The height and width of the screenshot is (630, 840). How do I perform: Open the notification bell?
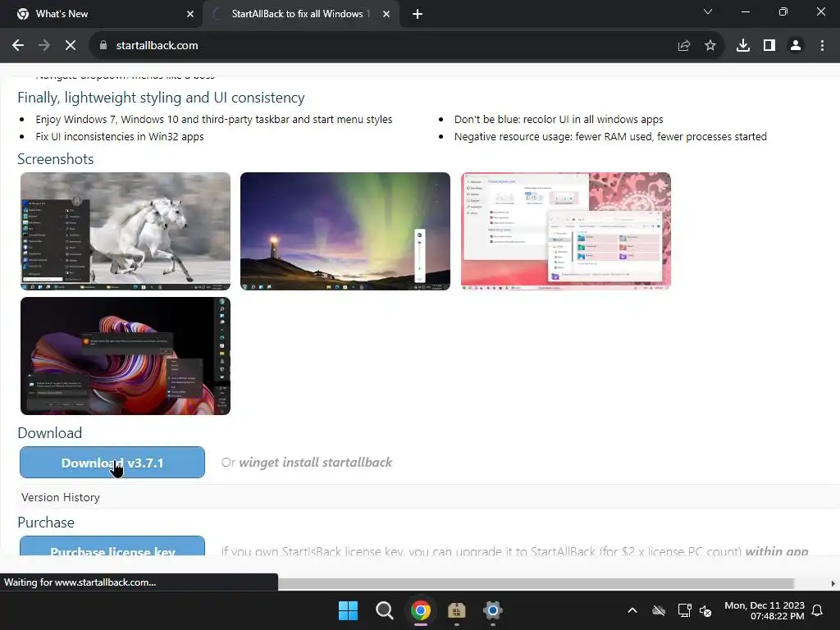818,610
